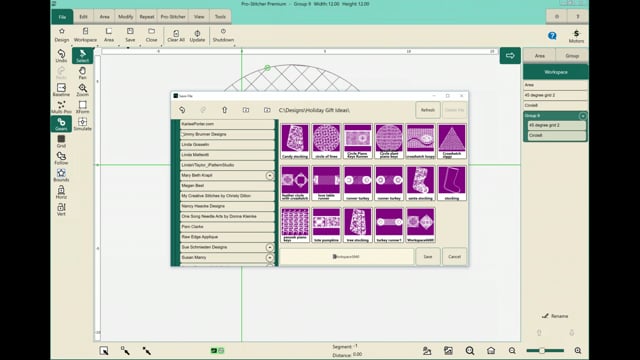Toggle the Vert lock
The width and height of the screenshot is (640, 360).
pos(61,209)
